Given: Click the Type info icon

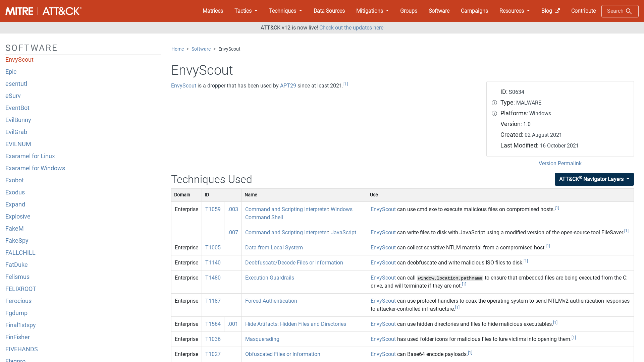Looking at the screenshot, I should pyautogui.click(x=494, y=103).
